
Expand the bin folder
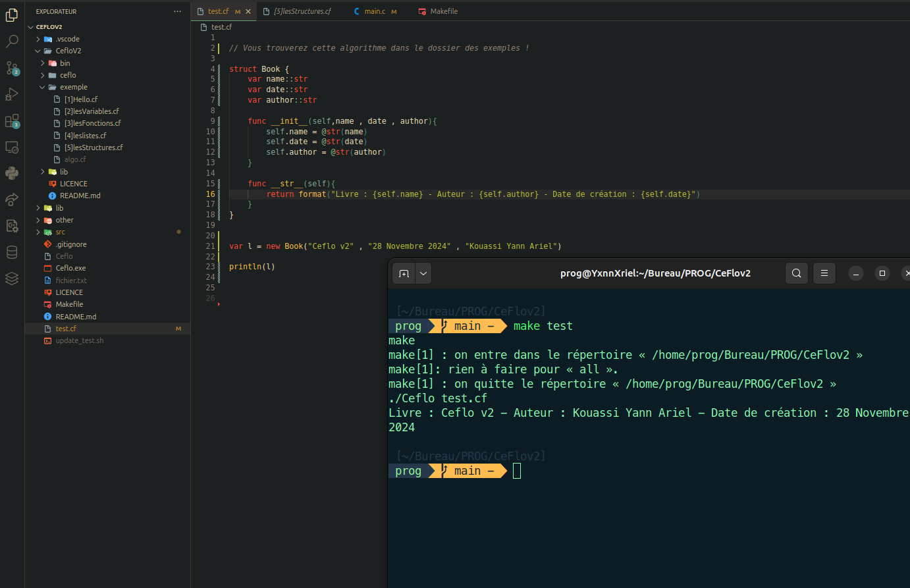pos(43,63)
